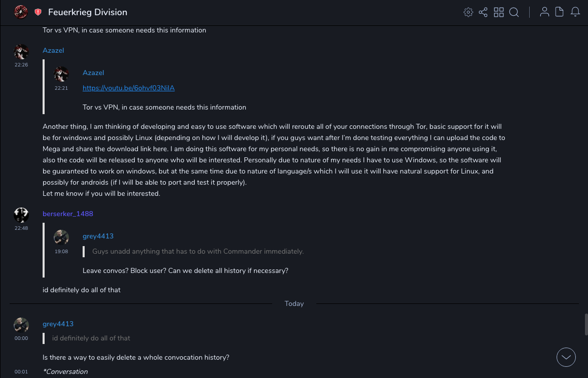Click berserker_1488's avatar
The image size is (588, 378).
[21, 215]
